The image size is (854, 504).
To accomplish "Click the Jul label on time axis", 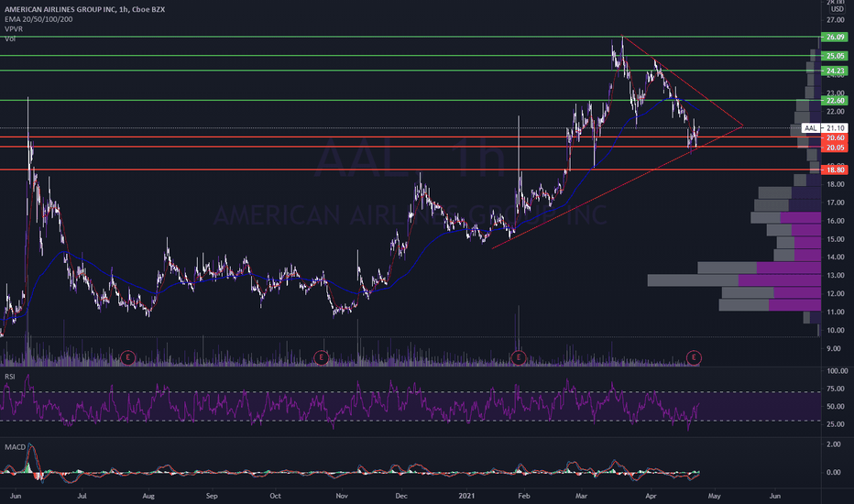I will click(x=82, y=496).
